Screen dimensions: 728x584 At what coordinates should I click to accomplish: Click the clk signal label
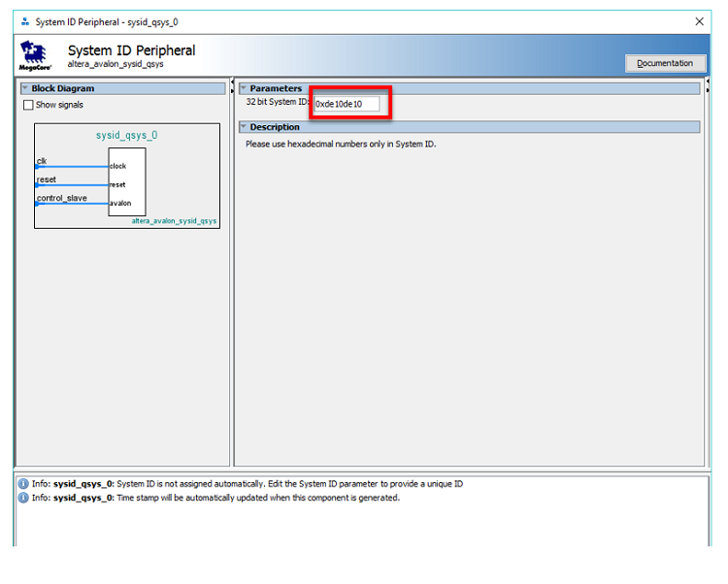[x=42, y=161]
